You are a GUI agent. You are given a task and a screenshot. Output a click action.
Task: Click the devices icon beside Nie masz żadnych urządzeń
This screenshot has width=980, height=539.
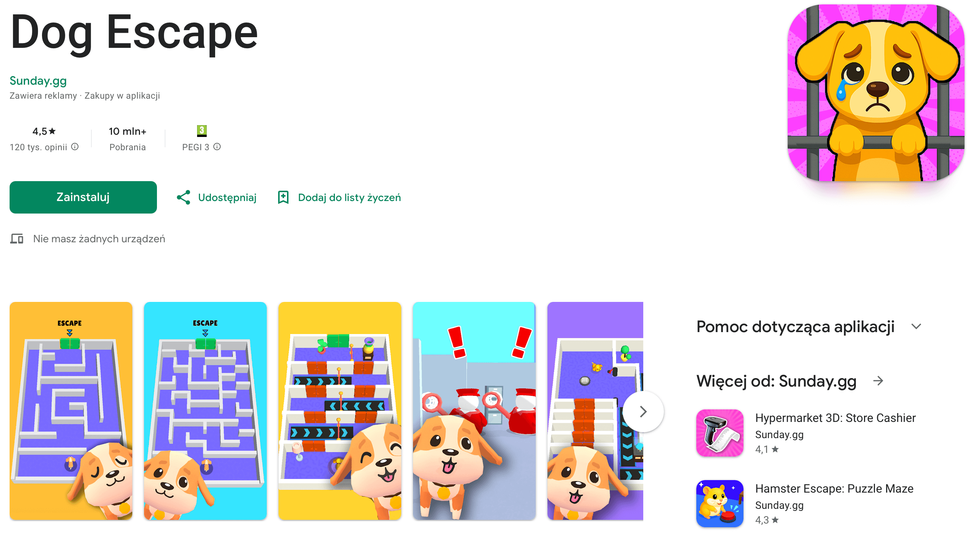(x=17, y=239)
